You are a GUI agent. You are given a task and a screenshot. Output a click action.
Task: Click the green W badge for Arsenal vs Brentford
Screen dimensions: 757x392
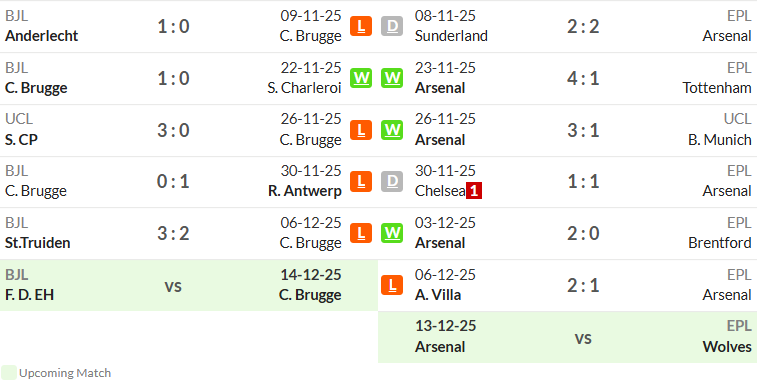(x=392, y=234)
